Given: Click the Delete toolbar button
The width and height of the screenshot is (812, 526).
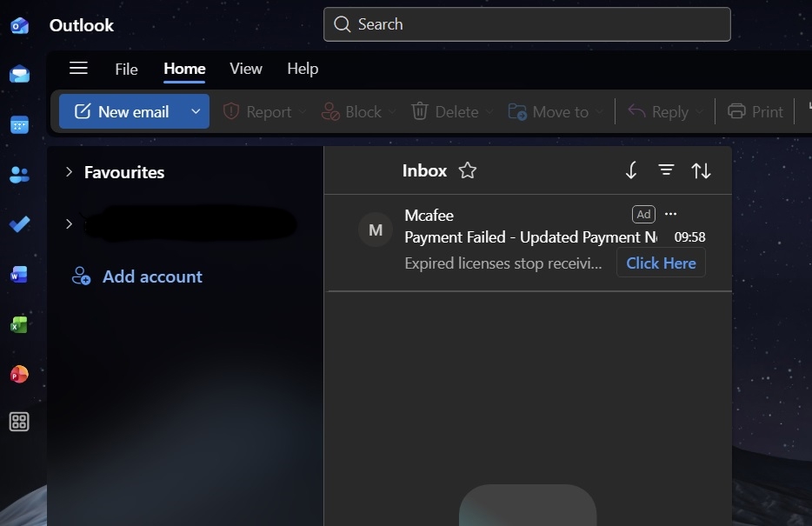Looking at the screenshot, I should tap(445, 112).
